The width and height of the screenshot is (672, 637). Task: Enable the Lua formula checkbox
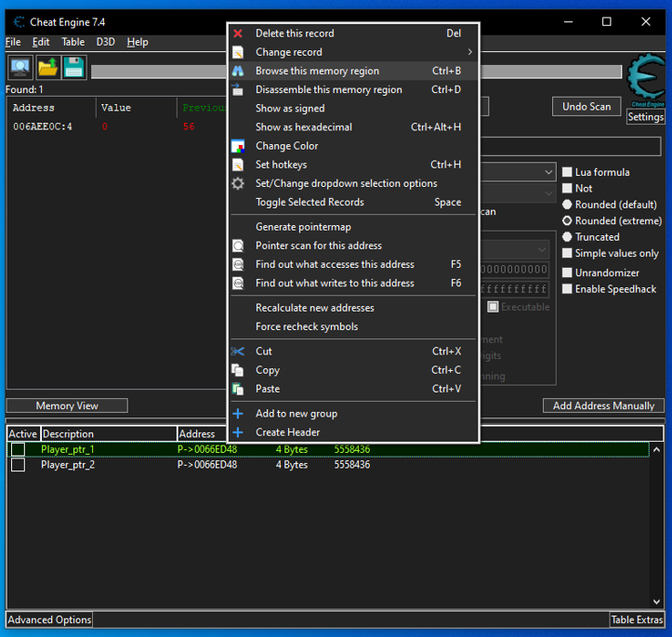click(567, 172)
